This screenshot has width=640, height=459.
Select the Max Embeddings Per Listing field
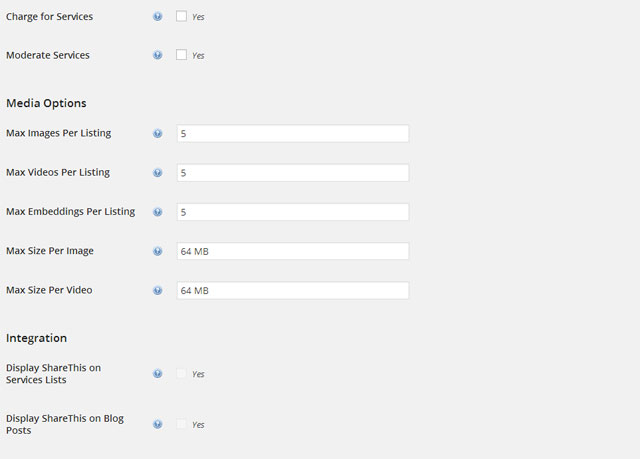(293, 212)
